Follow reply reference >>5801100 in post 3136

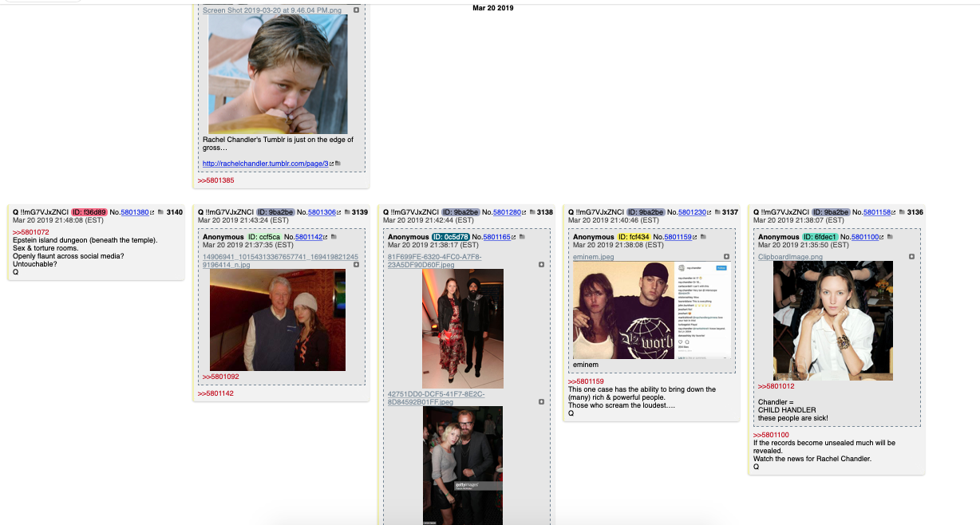point(771,435)
